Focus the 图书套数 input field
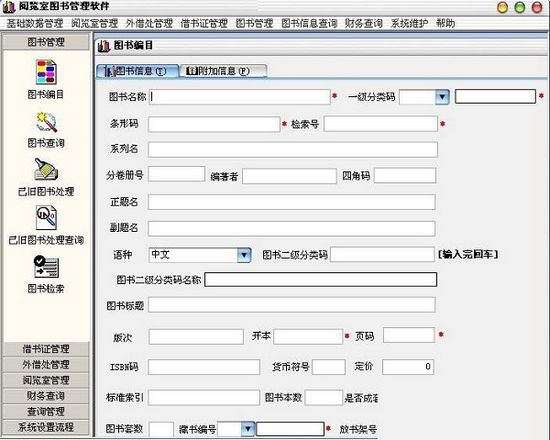The image size is (550, 440). pos(161,429)
